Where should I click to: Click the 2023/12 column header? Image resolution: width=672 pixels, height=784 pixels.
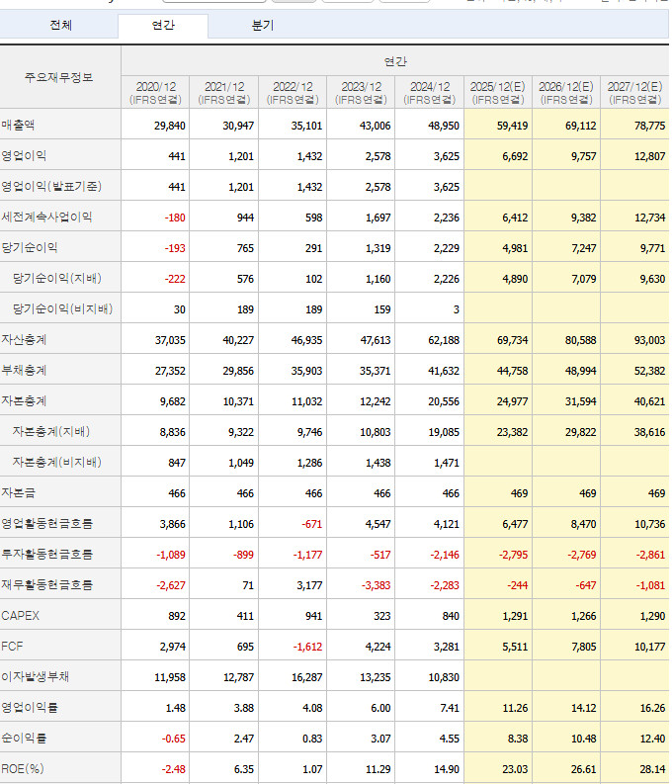pyautogui.click(x=361, y=93)
